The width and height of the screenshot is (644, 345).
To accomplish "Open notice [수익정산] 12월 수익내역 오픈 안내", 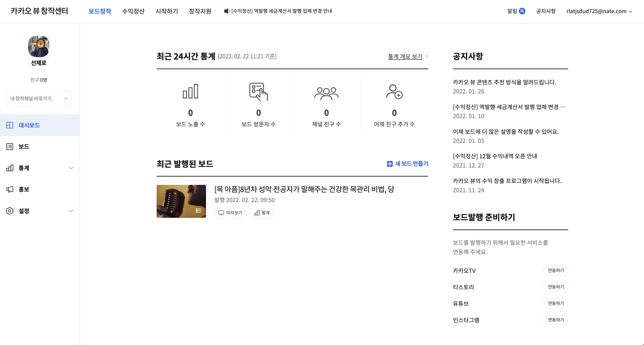I will pyautogui.click(x=495, y=156).
